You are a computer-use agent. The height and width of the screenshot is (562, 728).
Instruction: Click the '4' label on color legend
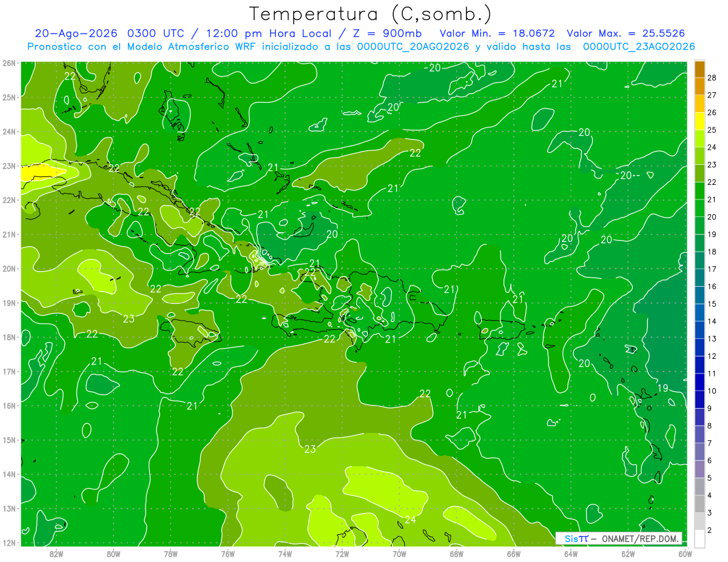710,495
